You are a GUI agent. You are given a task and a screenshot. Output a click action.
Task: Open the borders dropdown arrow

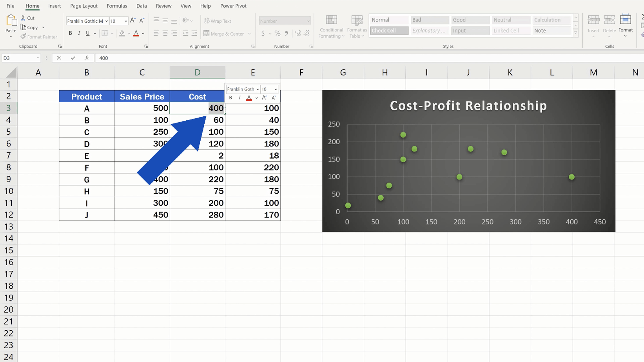click(112, 34)
